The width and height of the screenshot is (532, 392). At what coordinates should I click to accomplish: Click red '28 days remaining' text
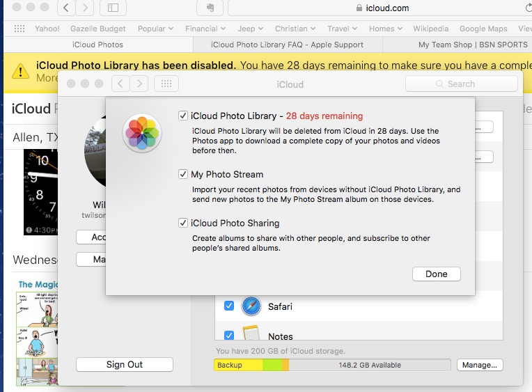click(324, 116)
